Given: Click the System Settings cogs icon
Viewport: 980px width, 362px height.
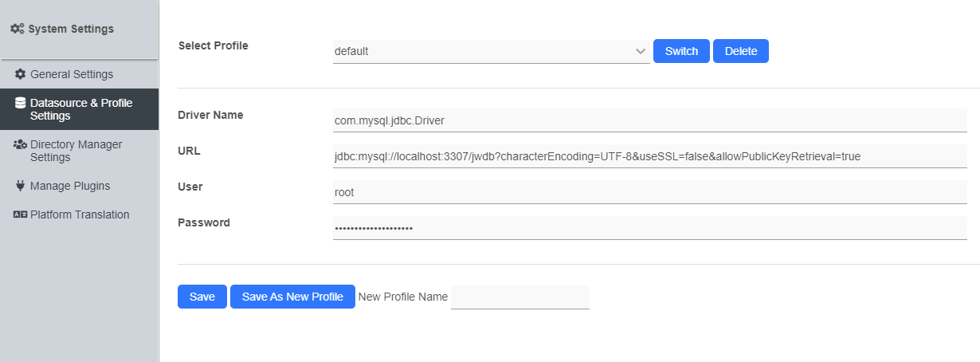Looking at the screenshot, I should click(x=18, y=29).
